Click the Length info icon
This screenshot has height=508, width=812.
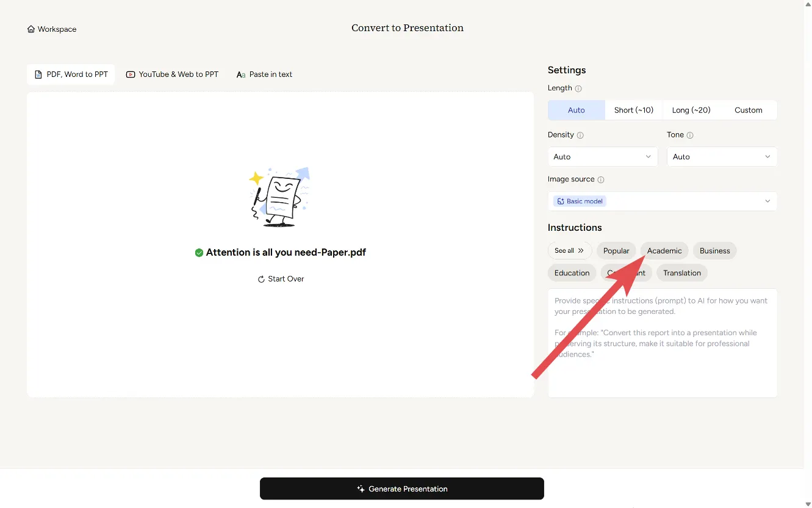pyautogui.click(x=578, y=89)
